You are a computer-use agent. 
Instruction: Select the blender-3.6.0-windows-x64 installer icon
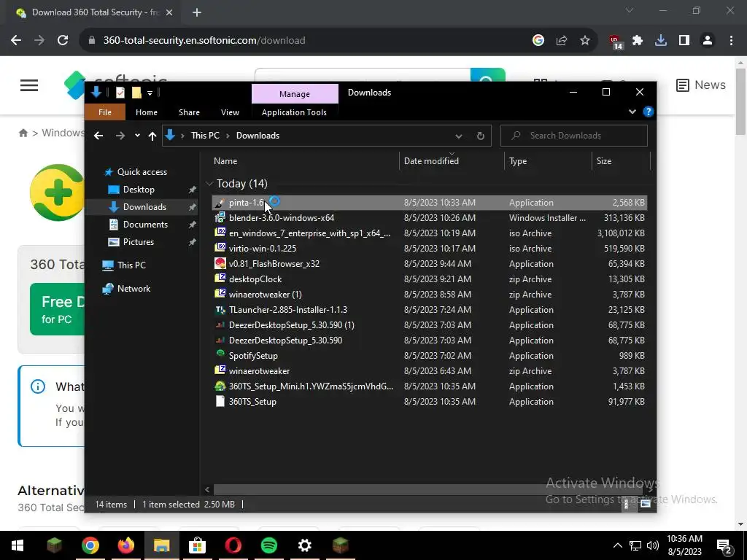[x=220, y=218]
